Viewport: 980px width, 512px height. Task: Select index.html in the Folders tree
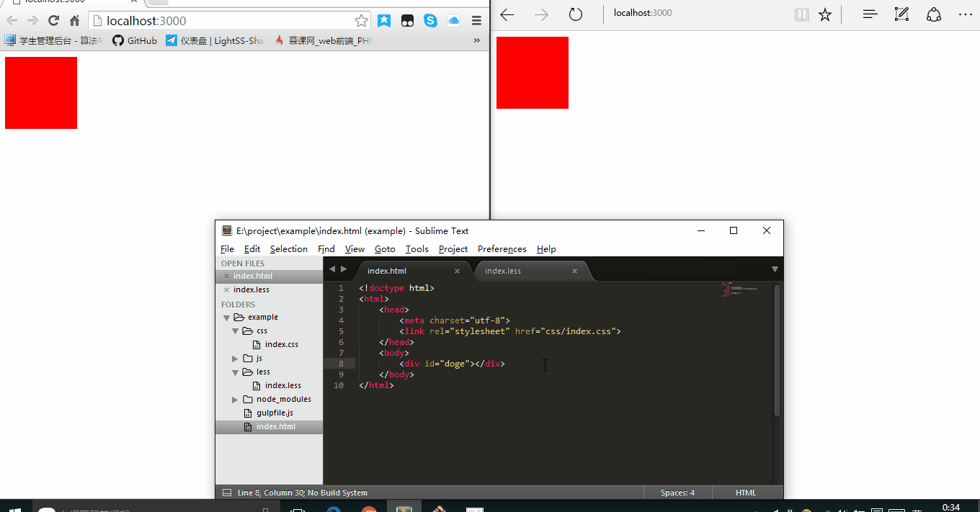click(276, 426)
